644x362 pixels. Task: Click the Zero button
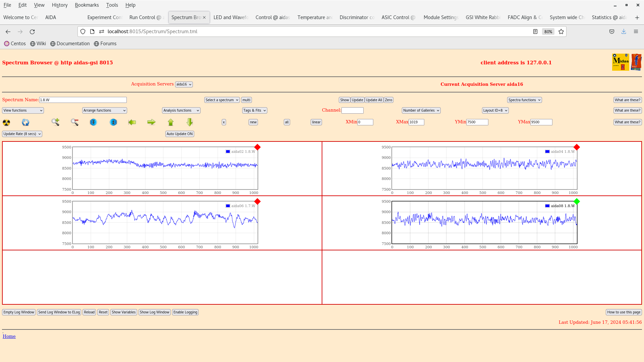click(388, 100)
